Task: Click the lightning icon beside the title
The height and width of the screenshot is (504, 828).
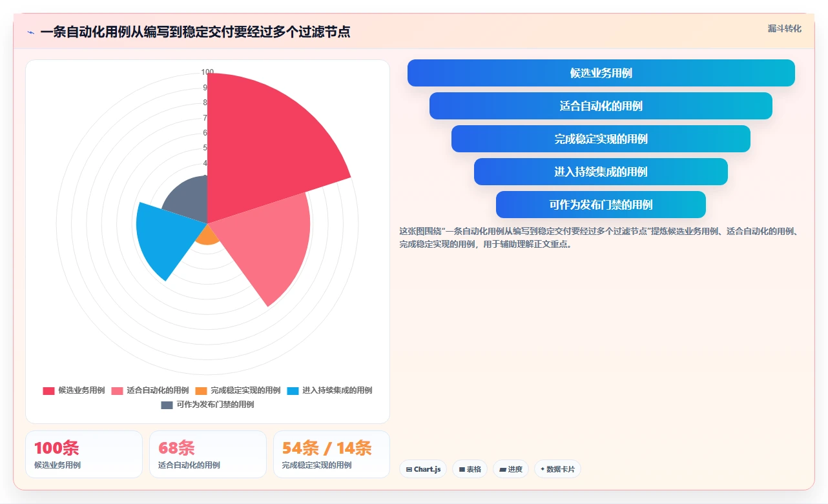Action: pos(31,32)
